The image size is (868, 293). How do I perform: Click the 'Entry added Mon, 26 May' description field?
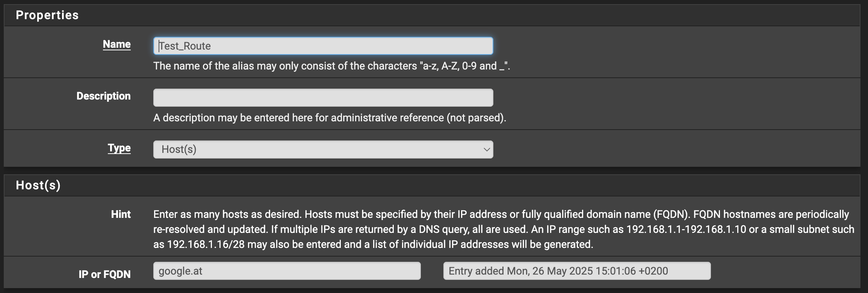click(x=577, y=271)
